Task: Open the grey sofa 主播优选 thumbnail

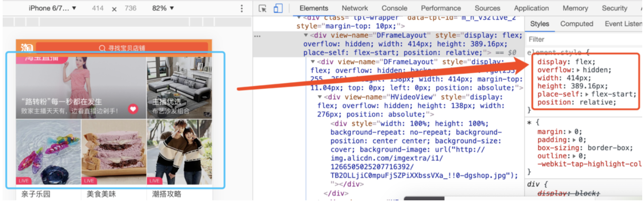Action: (179, 88)
